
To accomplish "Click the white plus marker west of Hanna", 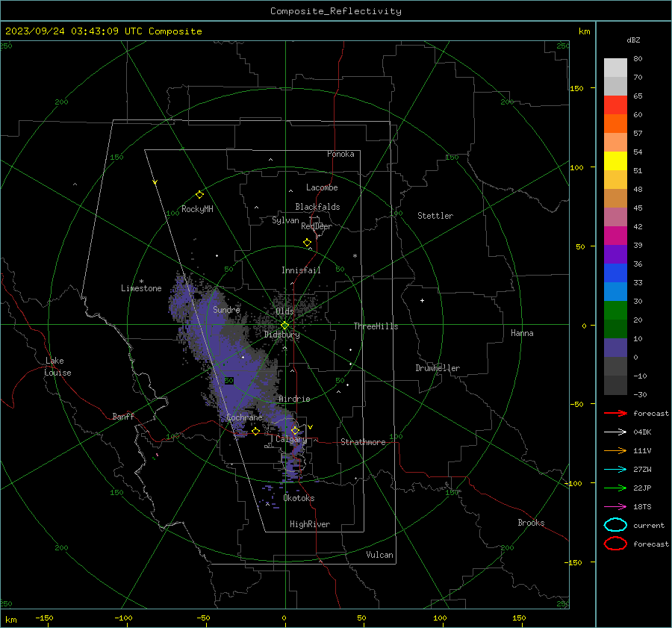I will 422,300.
